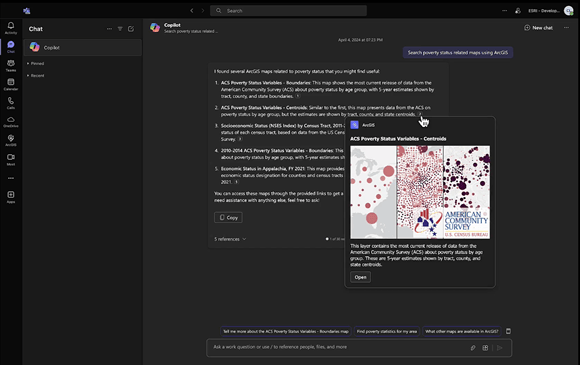
Task: Click citation 5 after Appalachia entry
Action: 236,182
